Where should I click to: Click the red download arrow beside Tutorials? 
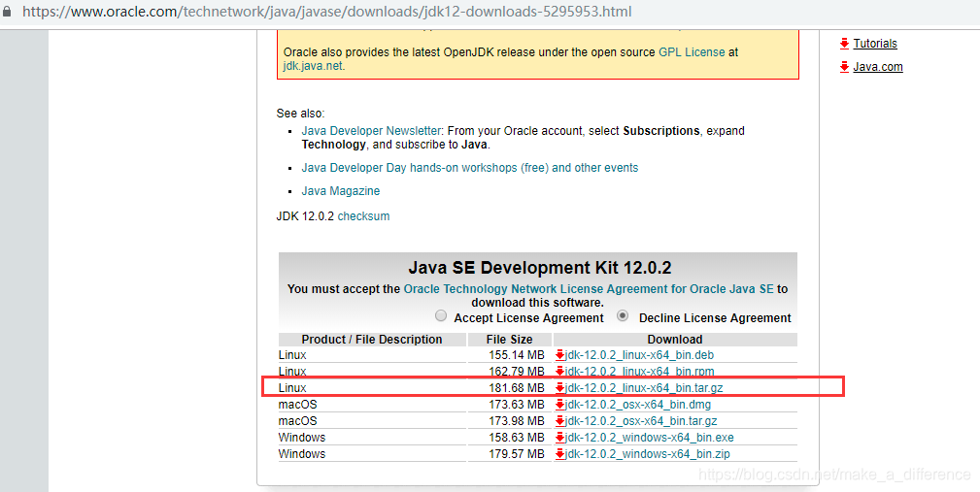coord(844,43)
